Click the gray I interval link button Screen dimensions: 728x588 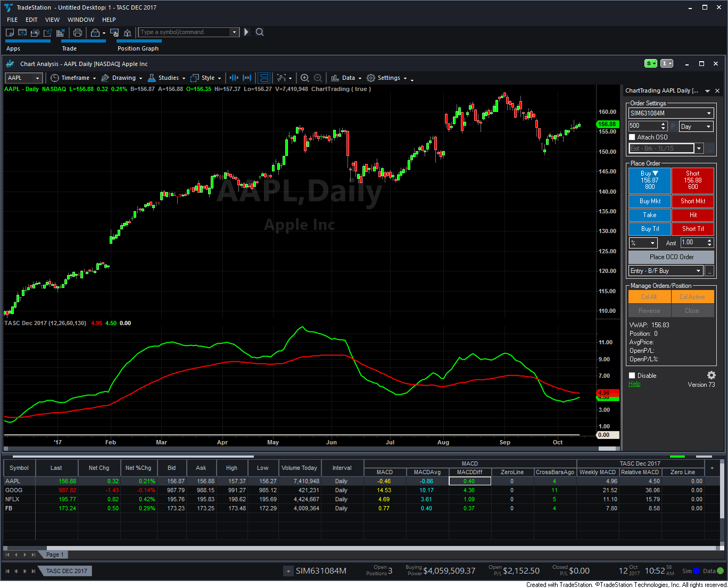667,63
